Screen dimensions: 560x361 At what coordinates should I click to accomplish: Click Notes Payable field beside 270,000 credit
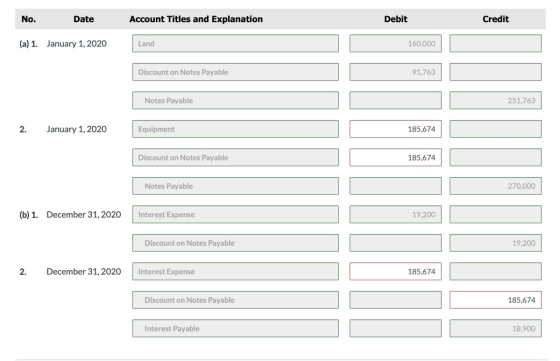point(235,186)
